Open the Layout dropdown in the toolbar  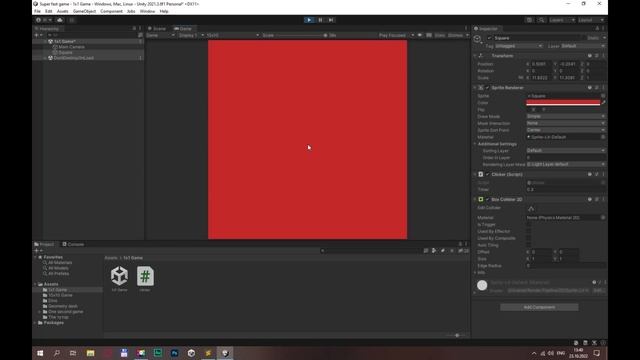(591, 20)
